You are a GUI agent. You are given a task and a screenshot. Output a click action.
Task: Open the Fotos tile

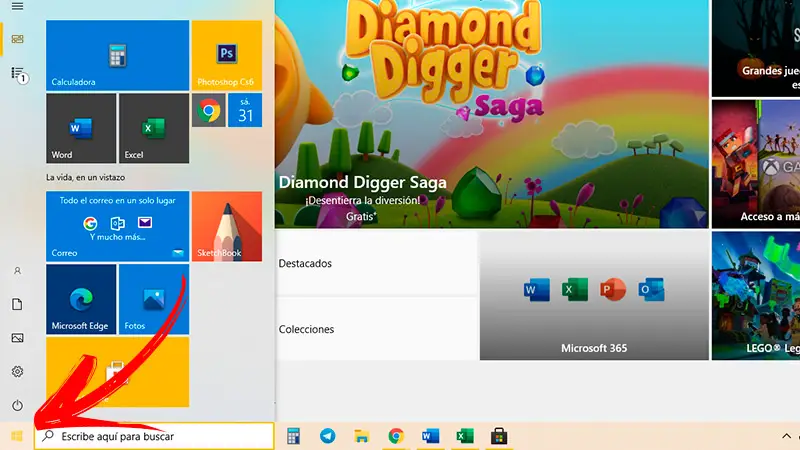pyautogui.click(x=154, y=299)
